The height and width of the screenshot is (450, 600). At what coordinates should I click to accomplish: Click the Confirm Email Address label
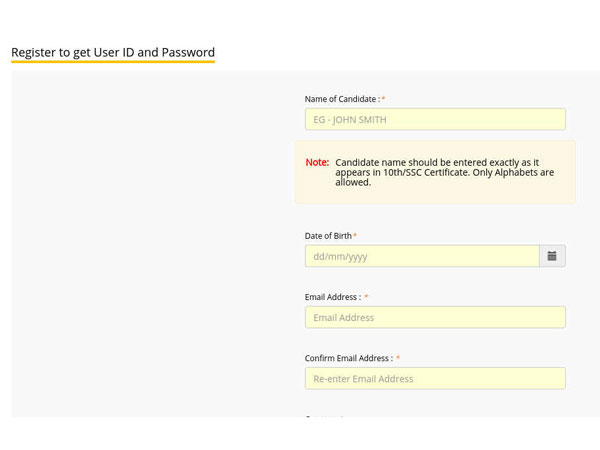click(x=349, y=358)
